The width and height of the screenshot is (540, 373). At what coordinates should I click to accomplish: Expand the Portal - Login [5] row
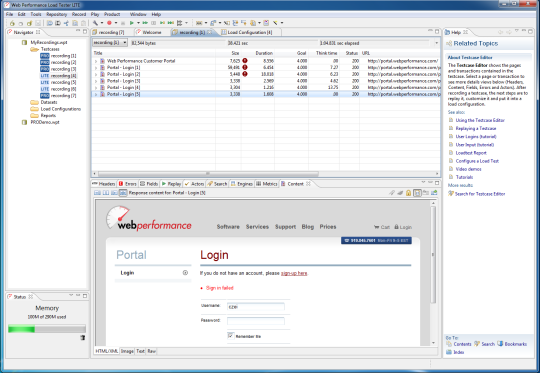96,94
